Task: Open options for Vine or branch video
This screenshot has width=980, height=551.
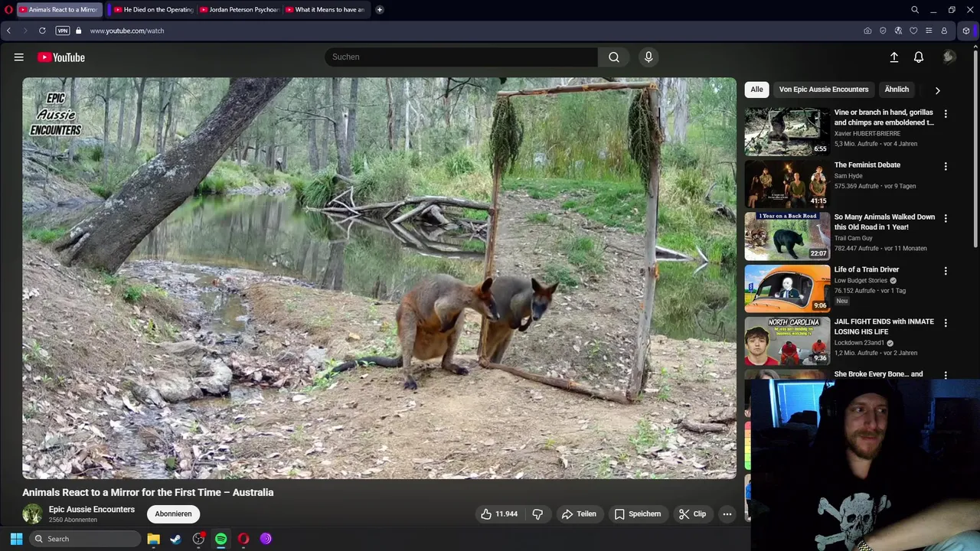Action: tap(946, 114)
